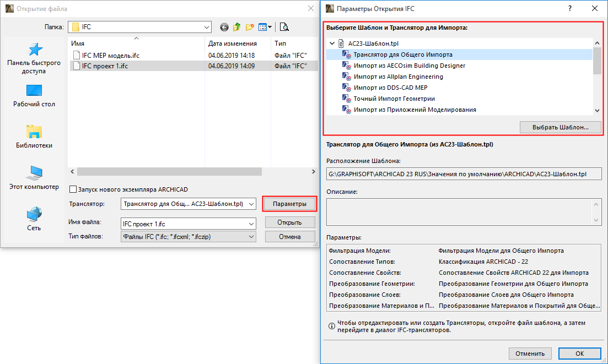The image size is (608, 364).
Task: Click the Описание text area
Action: pos(464,212)
